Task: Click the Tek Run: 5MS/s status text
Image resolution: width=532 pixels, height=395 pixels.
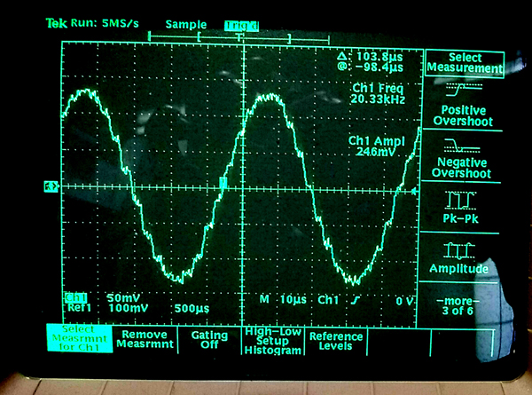Action: (x=92, y=23)
